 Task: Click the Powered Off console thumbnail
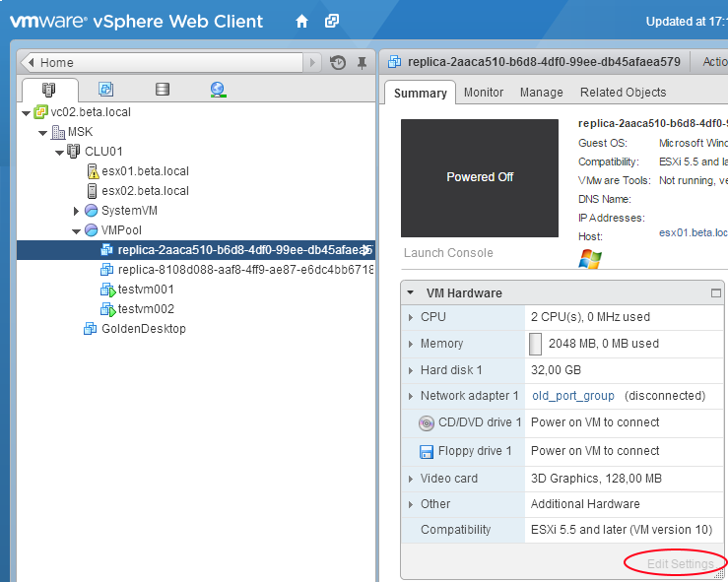coord(480,178)
